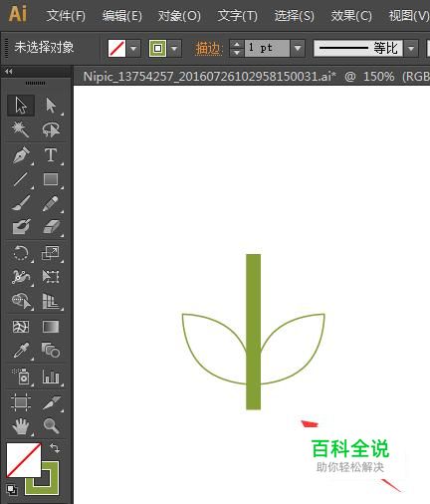The width and height of the screenshot is (430, 504).
Task: Pick the Eyedropper tool
Action: (x=21, y=351)
